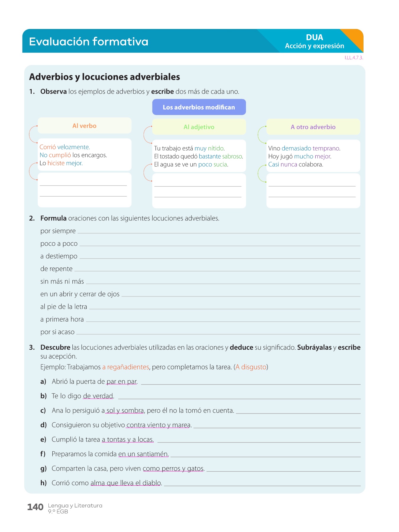Click the page number 140

coord(35,507)
